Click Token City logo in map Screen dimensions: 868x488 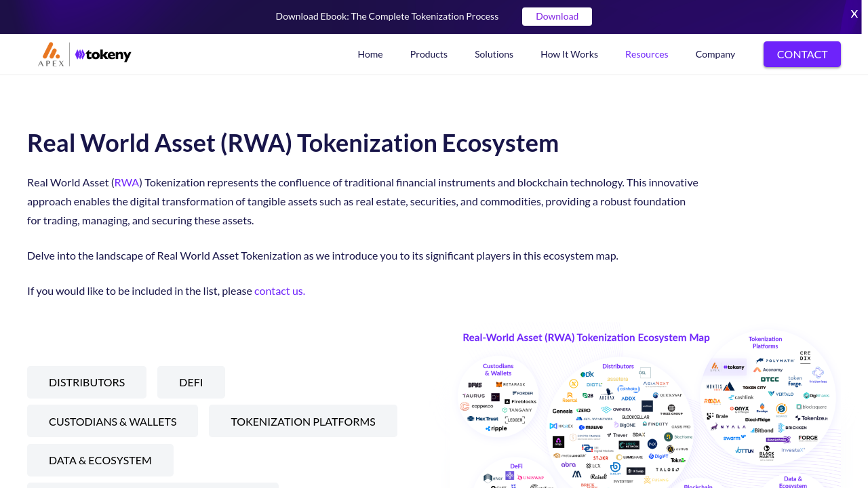click(754, 388)
